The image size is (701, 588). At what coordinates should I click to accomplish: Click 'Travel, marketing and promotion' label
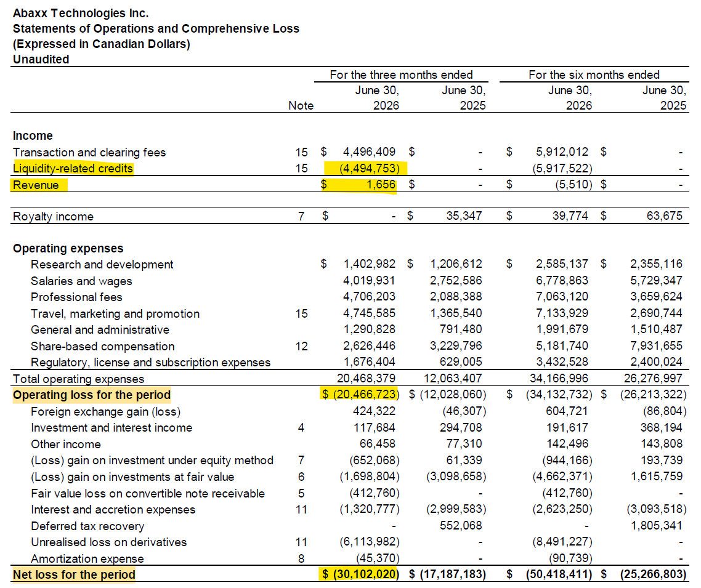coord(115,313)
